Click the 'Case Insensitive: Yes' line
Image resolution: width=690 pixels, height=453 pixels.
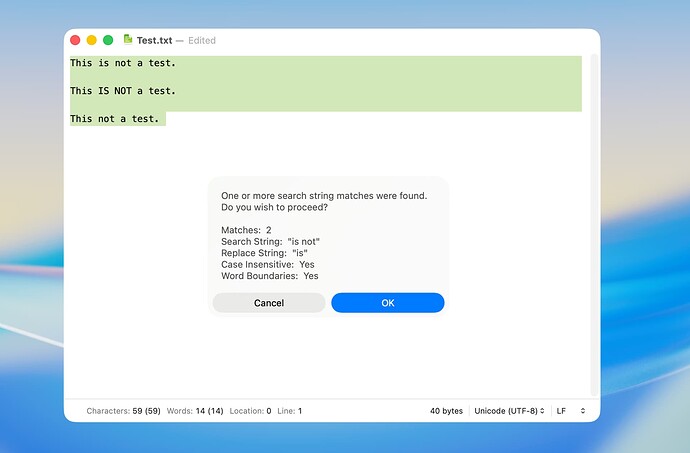(x=268, y=264)
